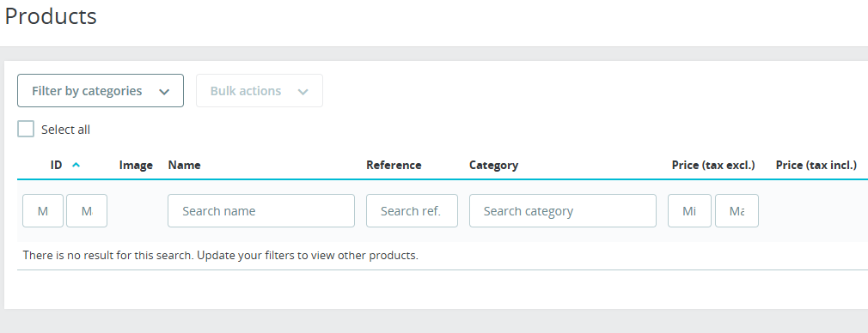
Task: Click the chevron in Filter by categories
Action: click(164, 92)
